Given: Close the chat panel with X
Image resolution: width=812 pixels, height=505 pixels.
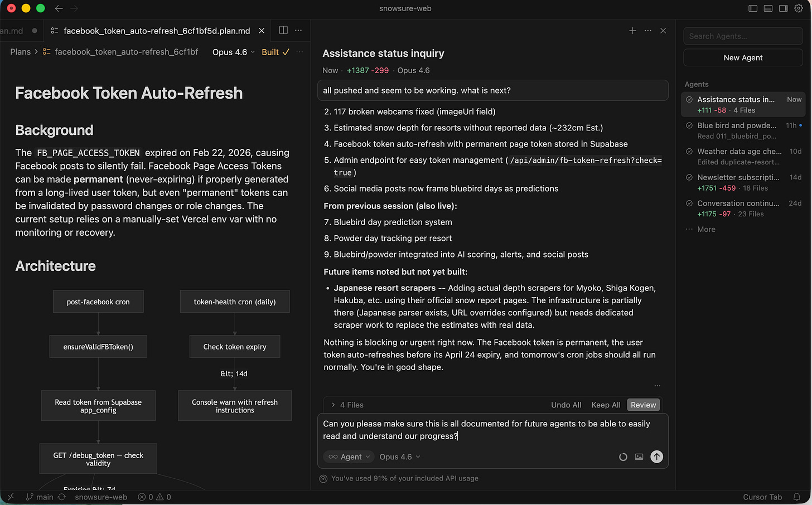Looking at the screenshot, I should pos(663,31).
